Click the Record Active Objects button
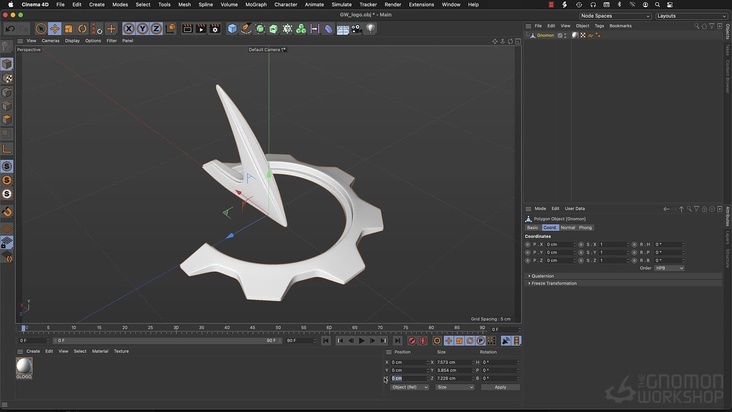The height and width of the screenshot is (412, 732). (412, 341)
